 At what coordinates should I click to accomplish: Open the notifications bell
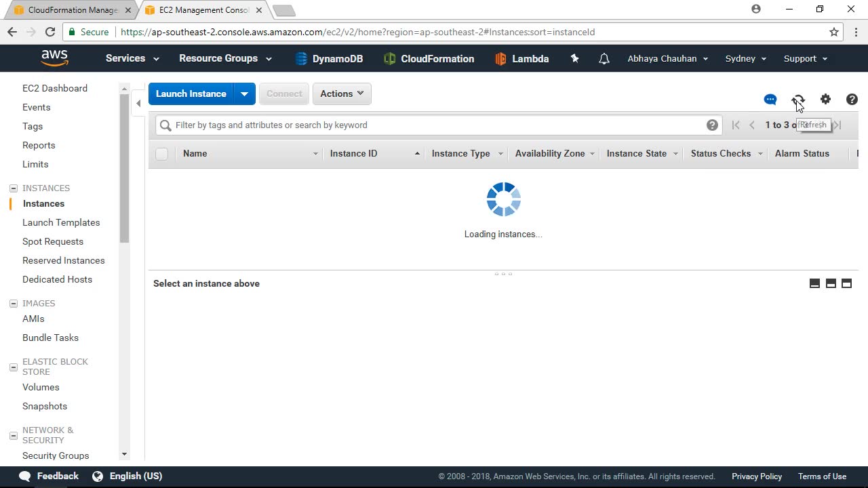[604, 59]
